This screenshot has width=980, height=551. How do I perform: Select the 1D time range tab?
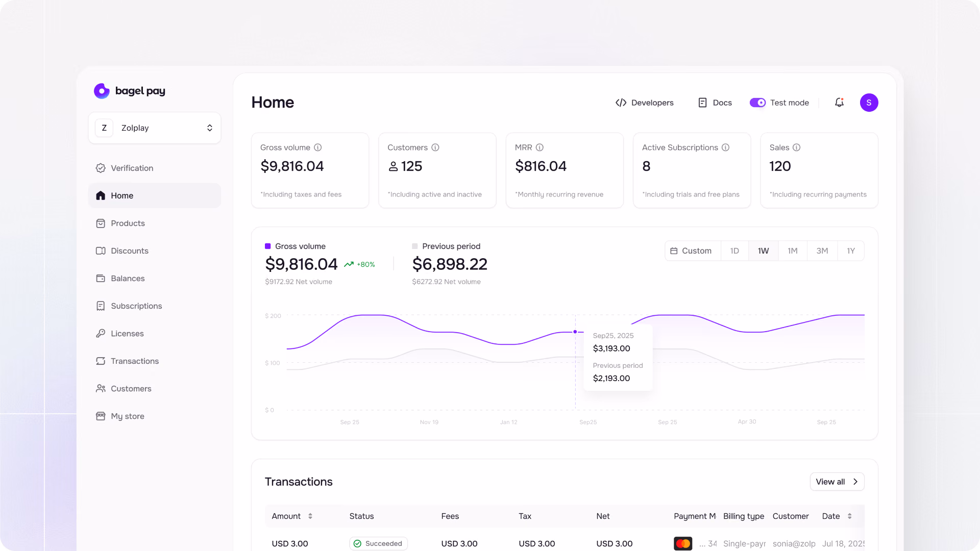tap(734, 251)
